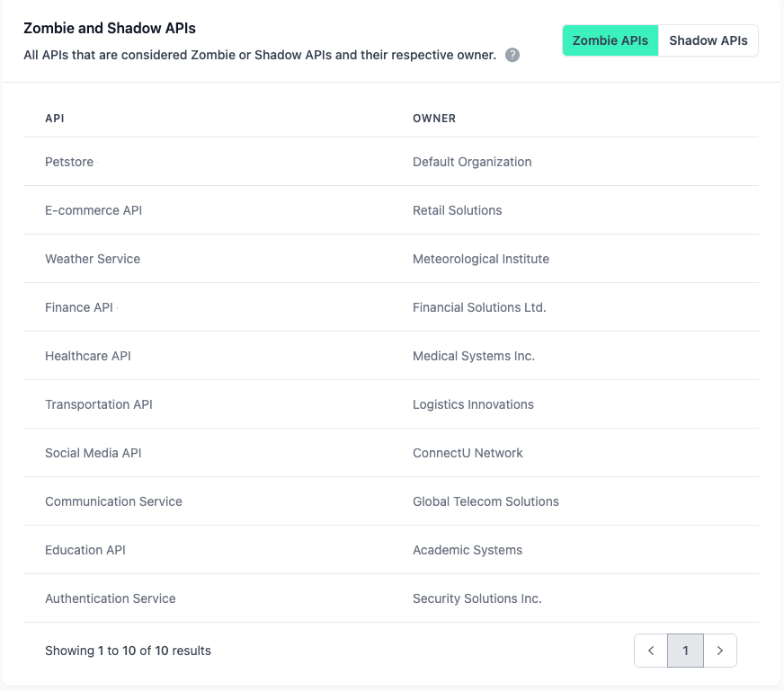Click Default Organization owner text
This screenshot has height=691, width=784.
click(x=472, y=162)
